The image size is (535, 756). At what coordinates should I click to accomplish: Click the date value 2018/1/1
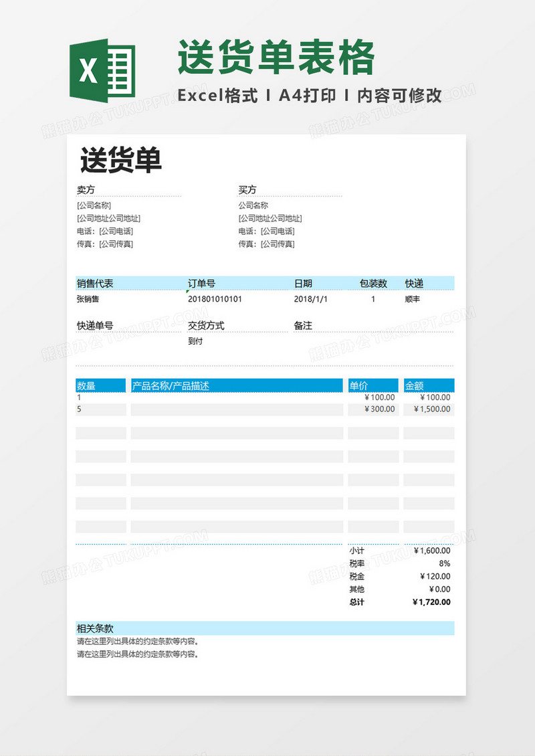[x=311, y=299]
